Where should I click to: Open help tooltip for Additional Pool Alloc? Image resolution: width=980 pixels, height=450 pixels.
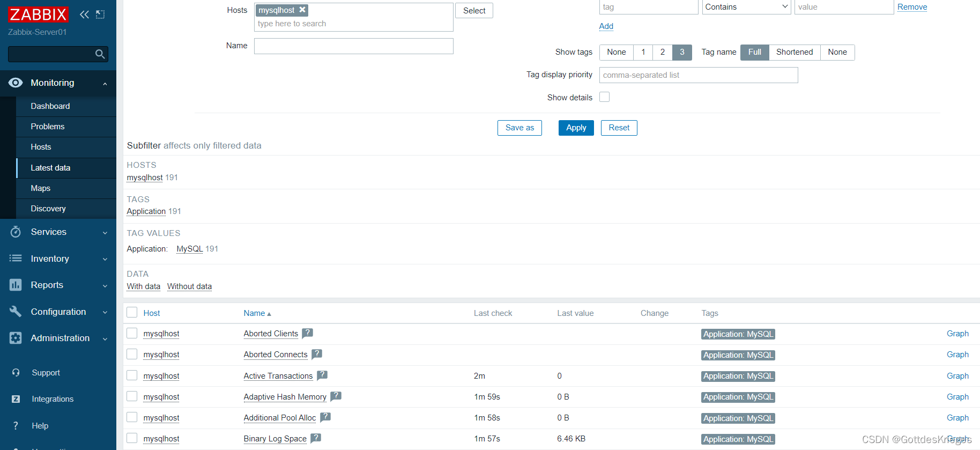pyautogui.click(x=325, y=417)
